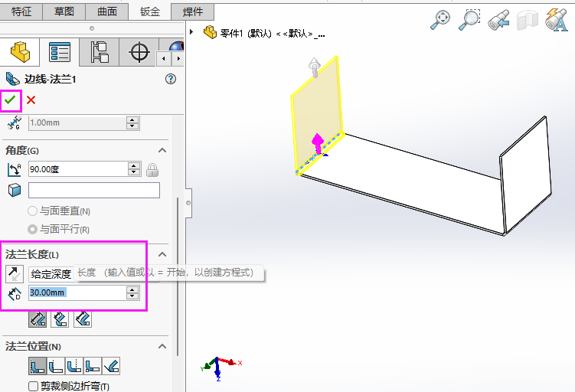This screenshot has height=392, width=575.
Task: Select the 与面平行(R) radio option
Action: [x=32, y=229]
